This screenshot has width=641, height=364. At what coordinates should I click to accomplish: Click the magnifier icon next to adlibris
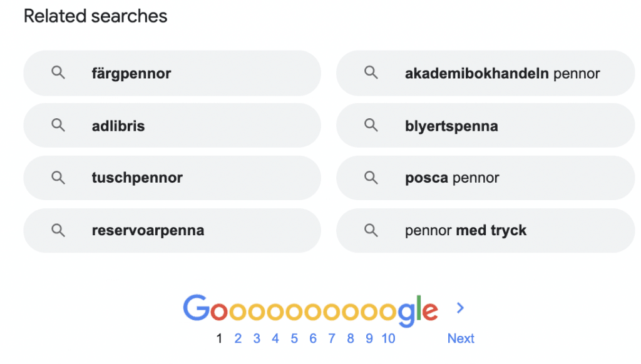point(58,126)
